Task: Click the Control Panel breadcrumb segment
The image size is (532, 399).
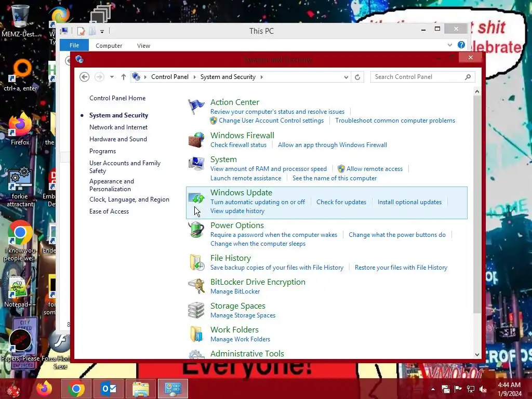Action: point(170,77)
